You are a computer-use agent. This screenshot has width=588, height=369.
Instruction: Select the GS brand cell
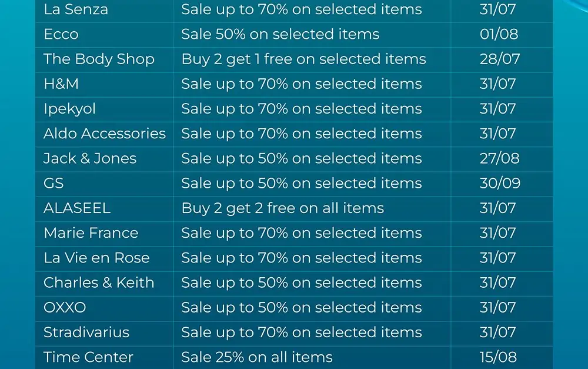pyautogui.click(x=54, y=183)
